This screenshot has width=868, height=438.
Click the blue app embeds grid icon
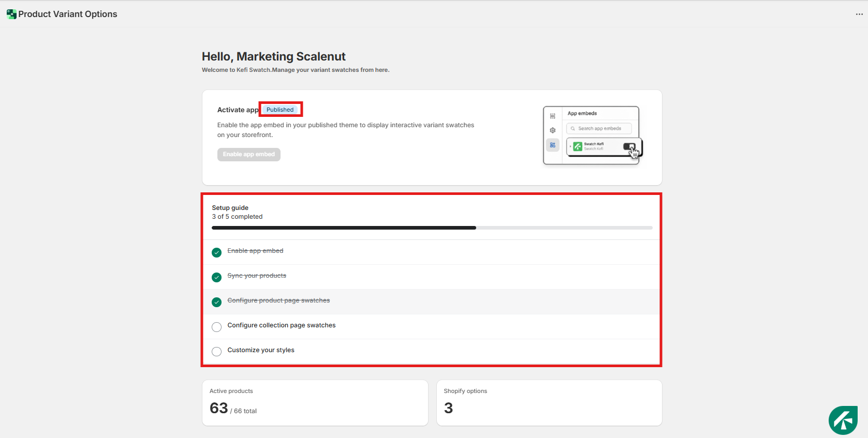553,145
